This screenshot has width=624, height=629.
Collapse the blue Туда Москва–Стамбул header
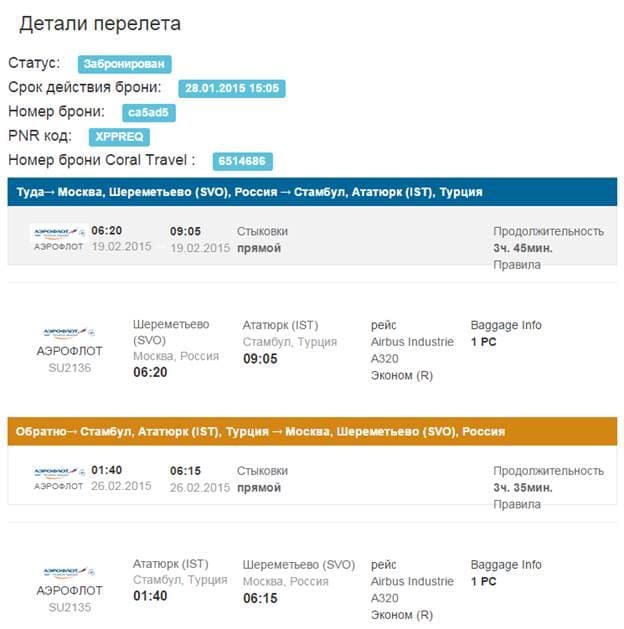pyautogui.click(x=312, y=192)
